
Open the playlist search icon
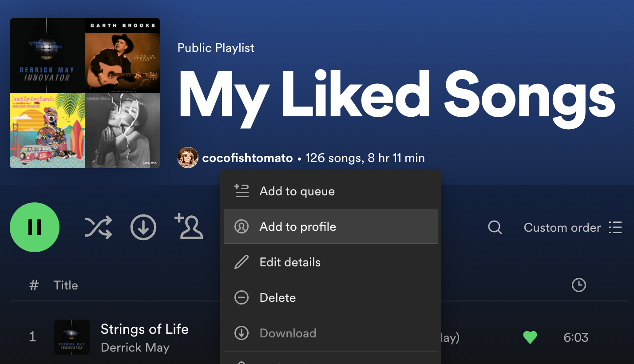(x=495, y=227)
